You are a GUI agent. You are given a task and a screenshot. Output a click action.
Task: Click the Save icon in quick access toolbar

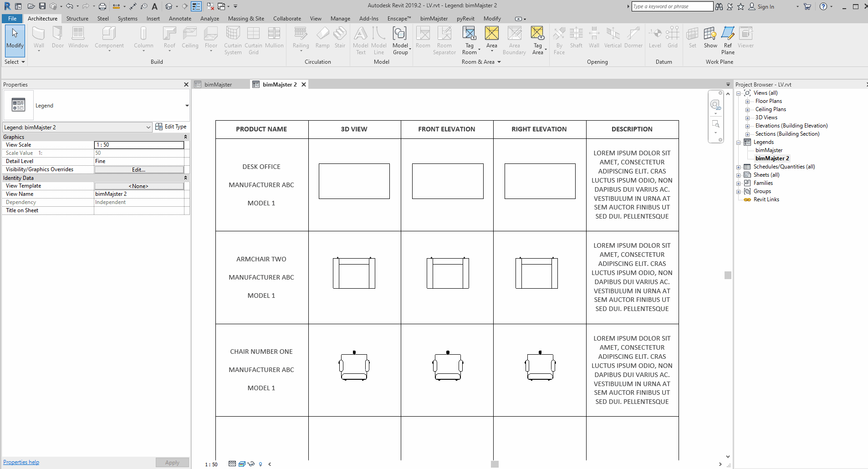click(42, 6)
